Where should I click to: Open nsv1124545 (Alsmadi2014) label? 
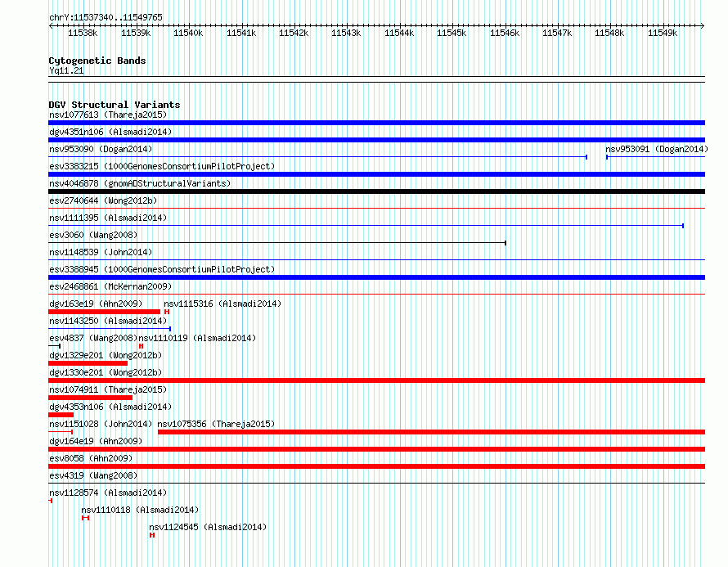tap(208, 527)
